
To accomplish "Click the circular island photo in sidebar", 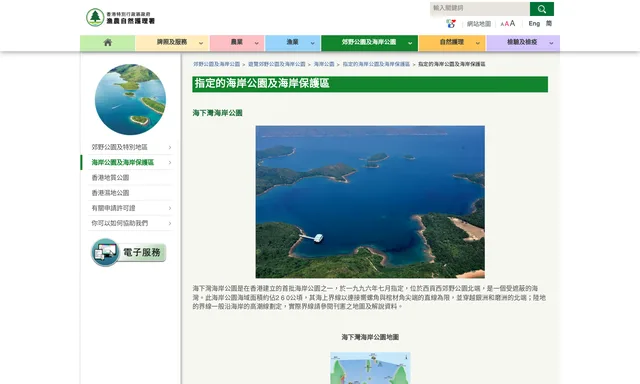I will click(130, 99).
